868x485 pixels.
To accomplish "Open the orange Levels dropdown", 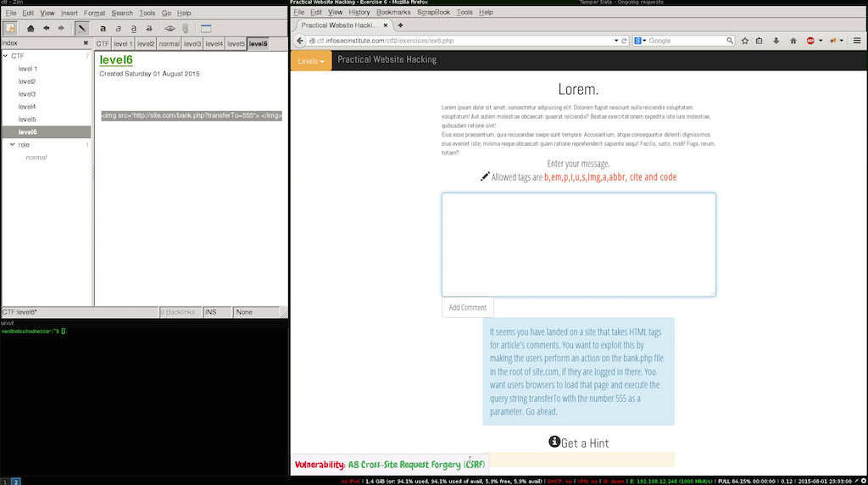I will [x=311, y=61].
